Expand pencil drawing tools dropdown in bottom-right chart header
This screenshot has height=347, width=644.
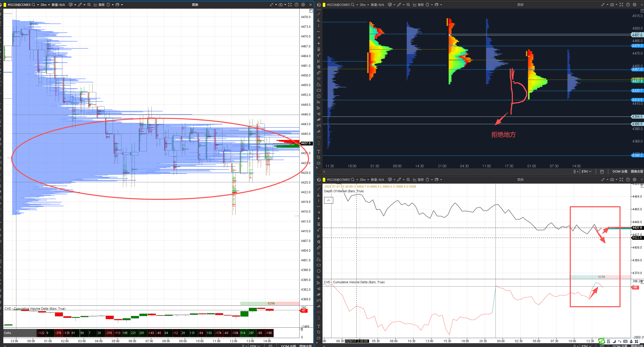404,179
